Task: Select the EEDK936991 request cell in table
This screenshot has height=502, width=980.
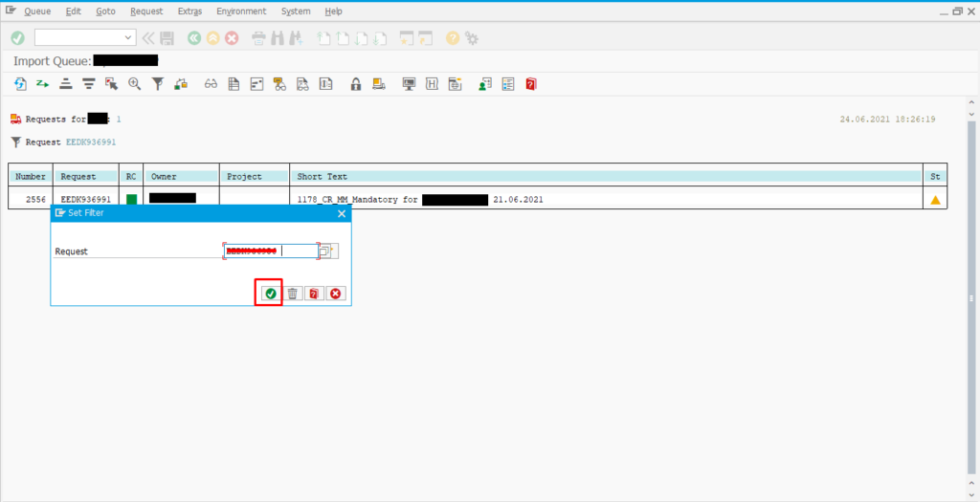Action: (85, 200)
